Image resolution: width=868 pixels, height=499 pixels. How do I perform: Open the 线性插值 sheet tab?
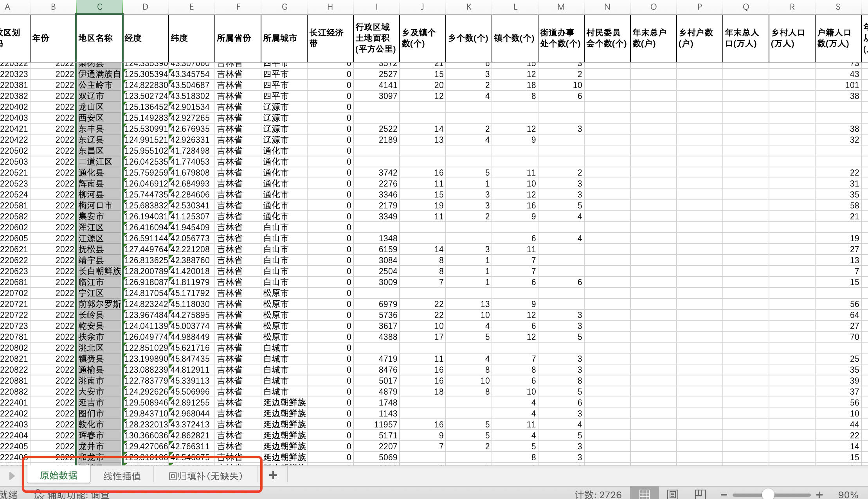click(122, 476)
